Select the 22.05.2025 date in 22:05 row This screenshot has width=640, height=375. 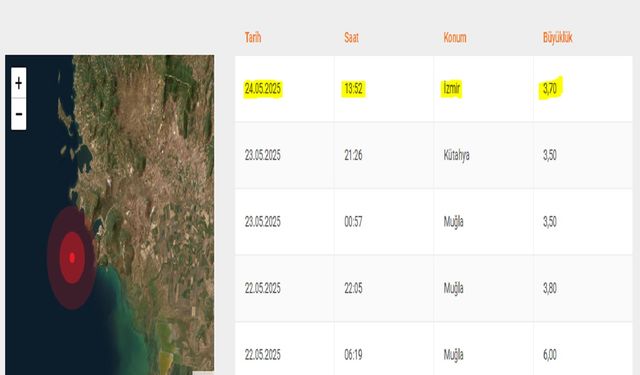click(262, 288)
